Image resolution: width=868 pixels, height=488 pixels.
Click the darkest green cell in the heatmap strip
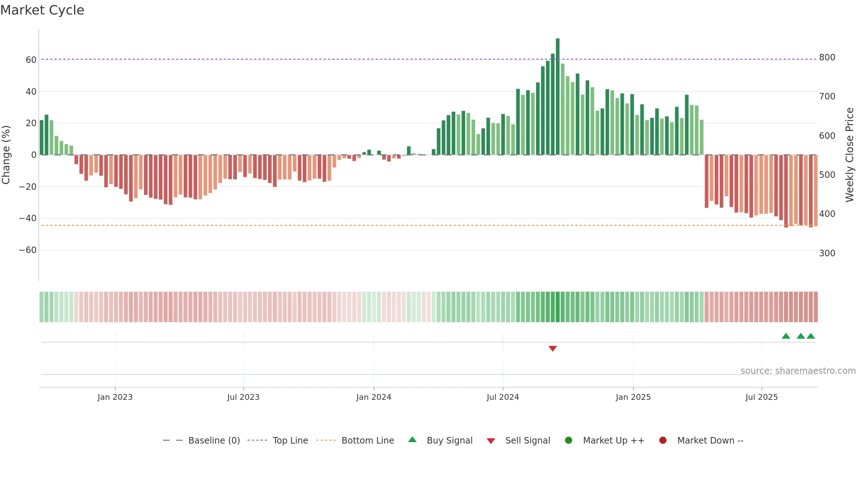558,307
